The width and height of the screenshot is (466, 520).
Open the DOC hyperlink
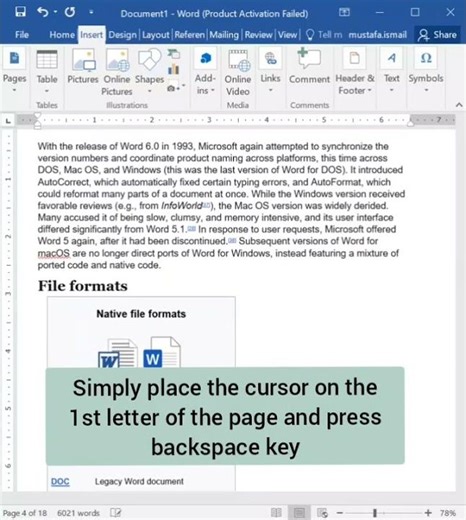click(60, 482)
